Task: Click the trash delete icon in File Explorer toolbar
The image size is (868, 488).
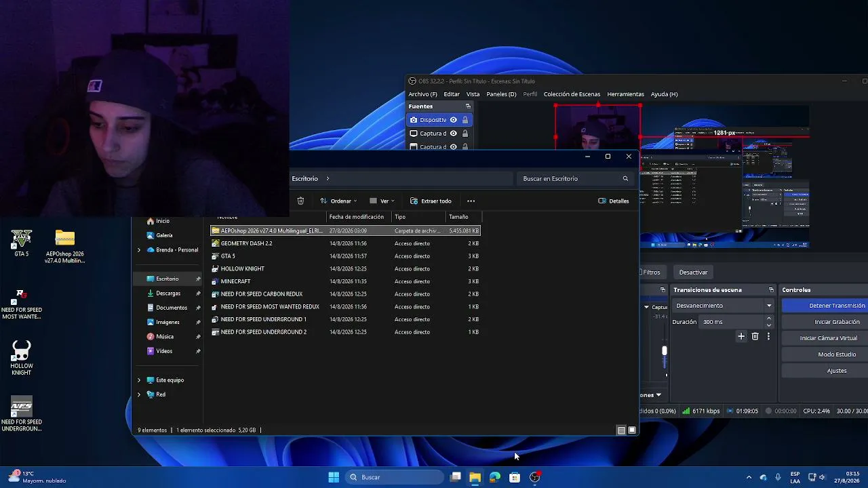Action: tap(300, 201)
